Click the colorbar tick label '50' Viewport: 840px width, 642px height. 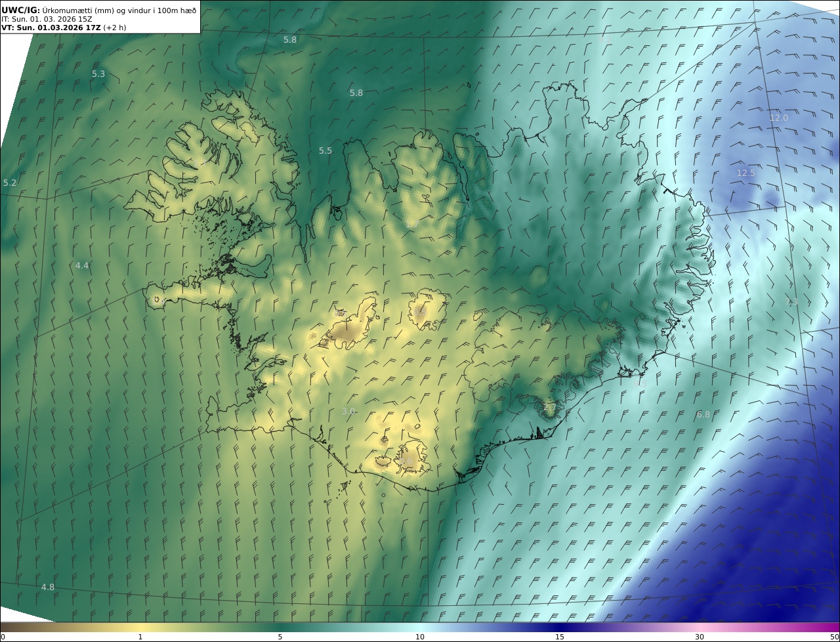point(834,637)
